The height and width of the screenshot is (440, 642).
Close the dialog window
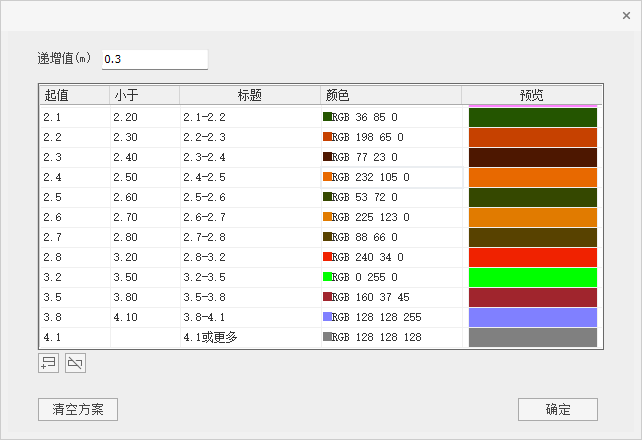click(626, 16)
